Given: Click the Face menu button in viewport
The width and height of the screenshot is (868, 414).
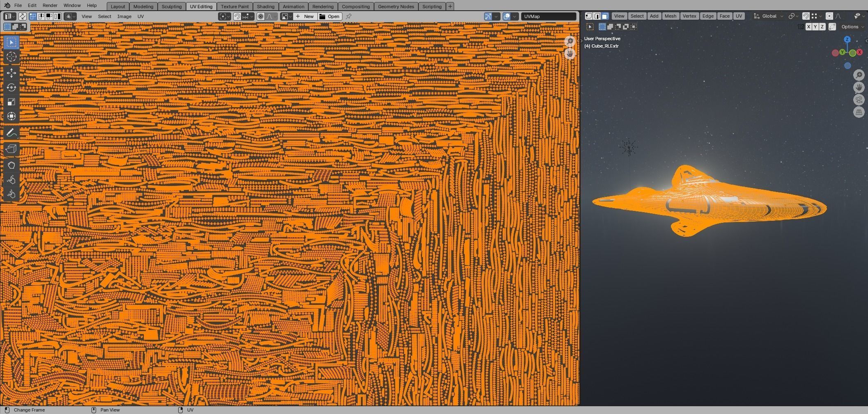Looking at the screenshot, I should pos(724,16).
